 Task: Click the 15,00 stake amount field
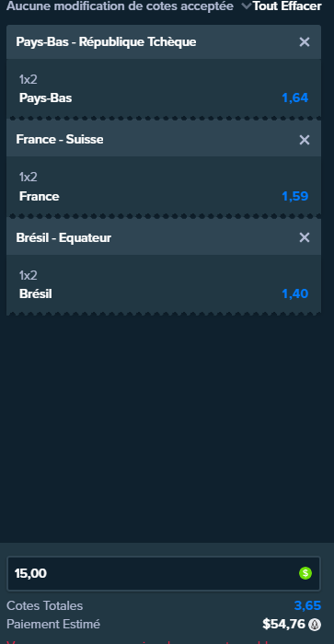pyautogui.click(x=164, y=573)
